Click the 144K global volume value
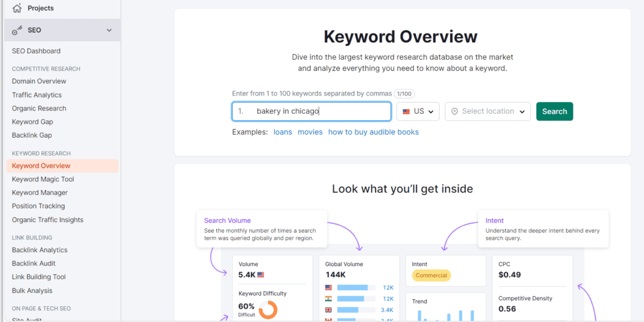This screenshot has height=322, width=644. (336, 275)
